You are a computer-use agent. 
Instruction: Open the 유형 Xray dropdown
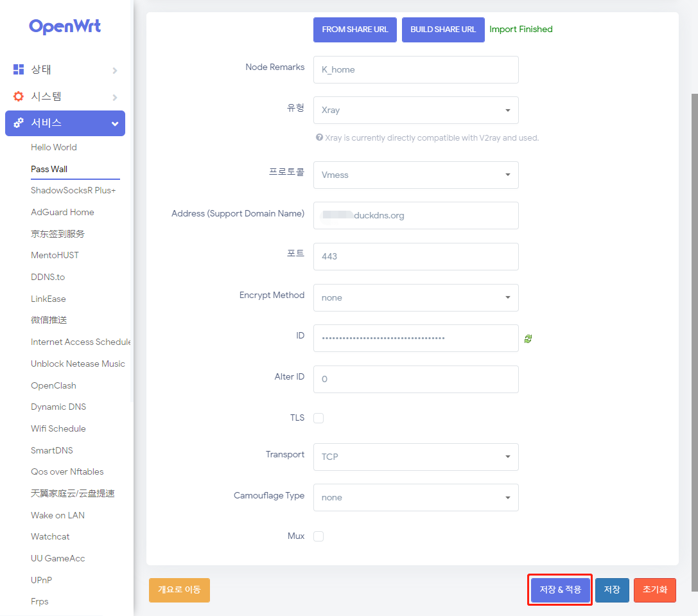pyautogui.click(x=415, y=110)
